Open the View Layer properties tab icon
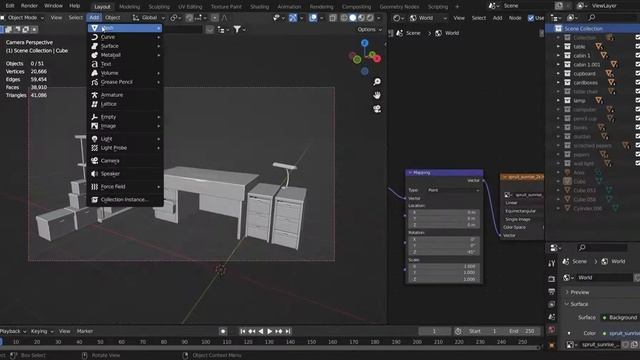 click(552, 304)
